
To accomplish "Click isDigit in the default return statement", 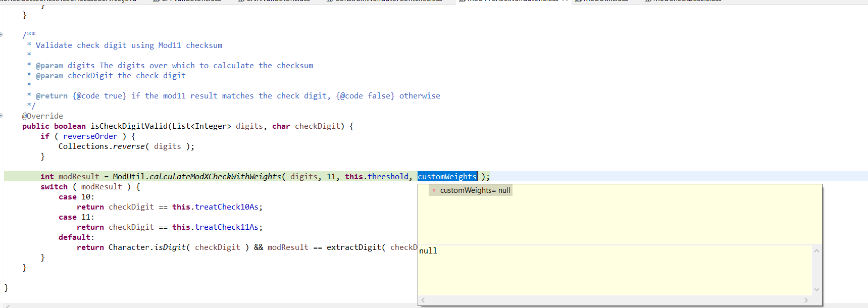I will (170, 247).
